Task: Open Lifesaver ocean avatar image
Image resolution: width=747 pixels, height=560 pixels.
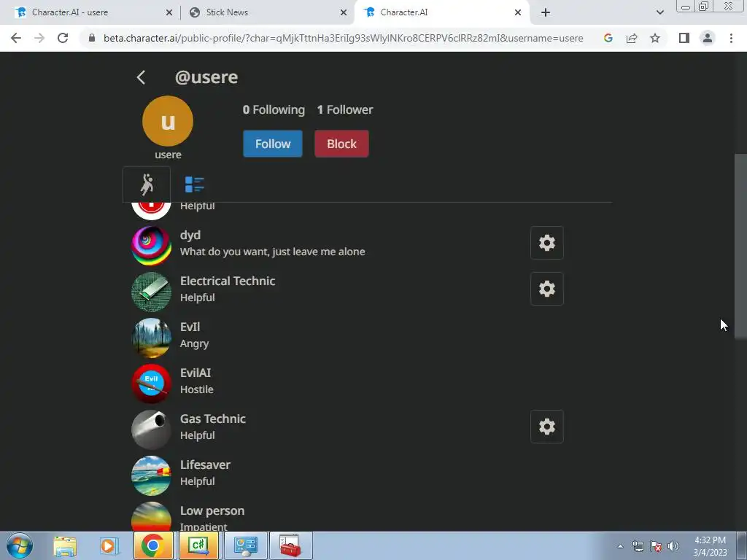Action: (x=152, y=475)
